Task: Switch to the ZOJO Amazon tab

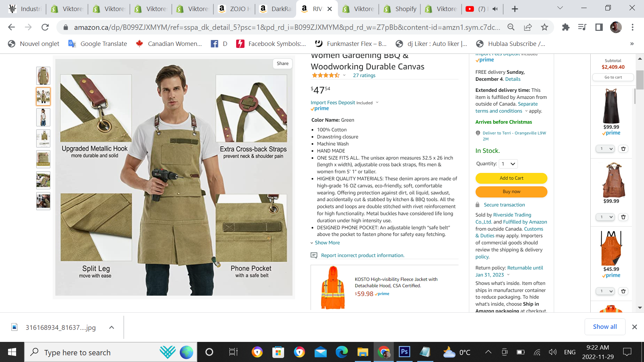Action: coord(235,9)
